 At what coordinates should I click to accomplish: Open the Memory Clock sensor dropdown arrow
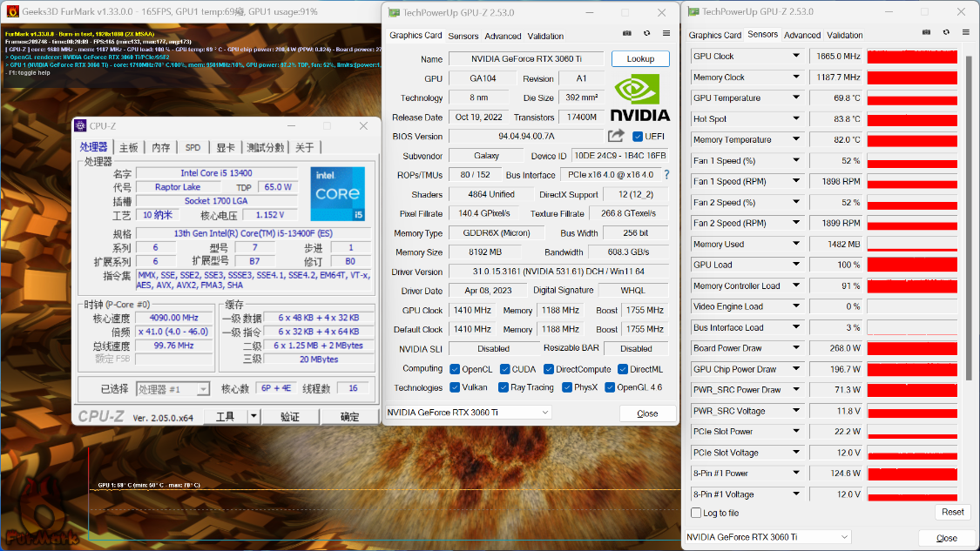[x=796, y=77]
